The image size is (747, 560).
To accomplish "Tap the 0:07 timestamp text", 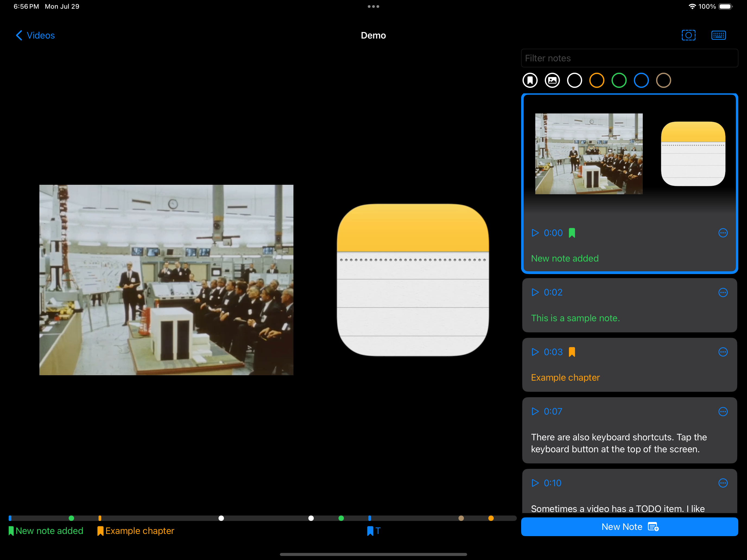I will pos(553,412).
